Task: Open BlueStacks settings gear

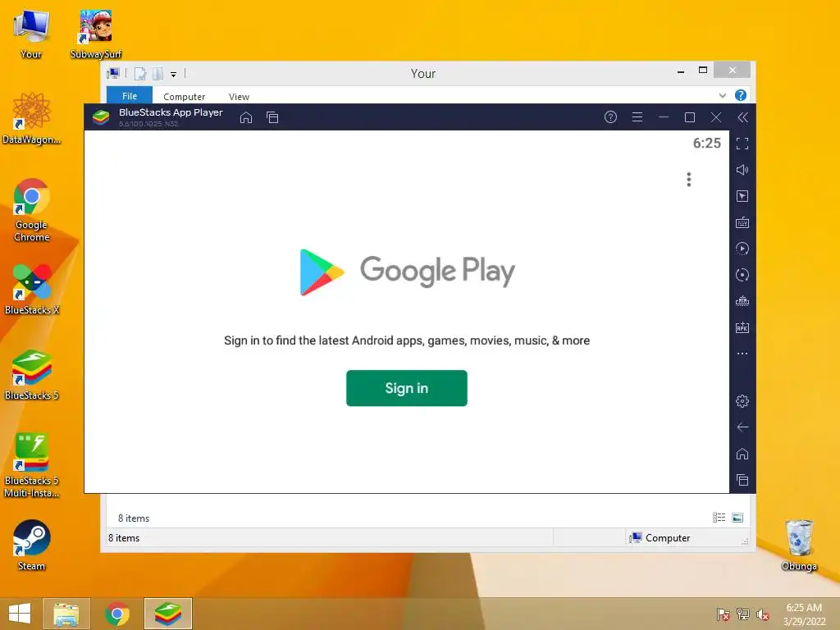Action: pos(742,401)
